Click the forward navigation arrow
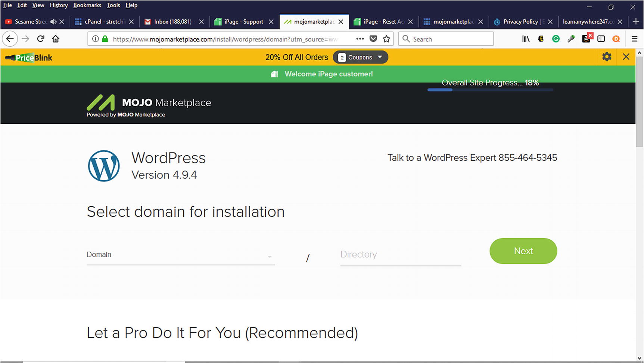 coord(25,39)
